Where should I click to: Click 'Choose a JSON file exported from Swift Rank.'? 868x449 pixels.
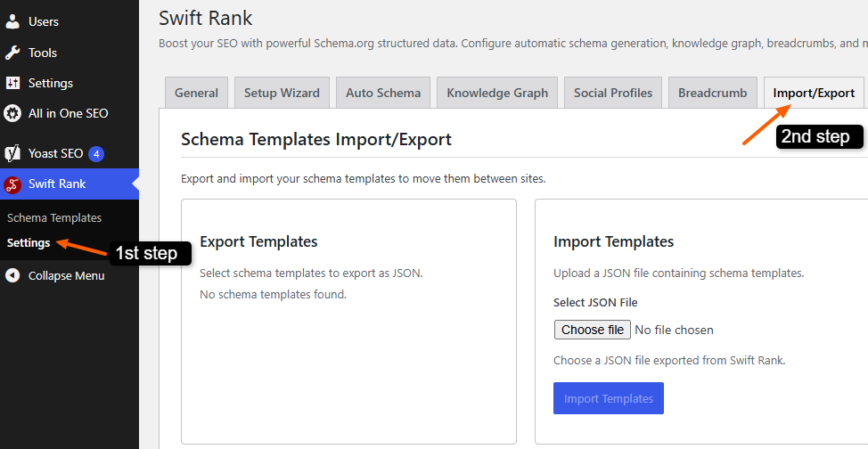669,361
